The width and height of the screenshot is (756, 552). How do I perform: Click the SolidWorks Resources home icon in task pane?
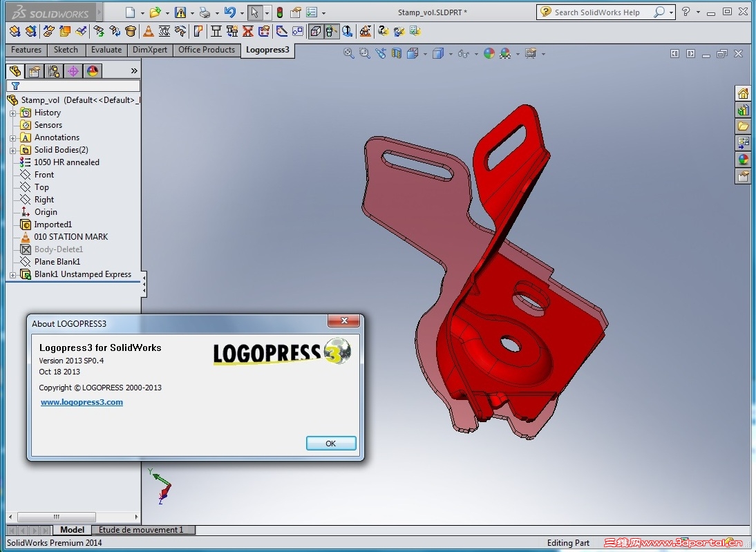pos(743,93)
